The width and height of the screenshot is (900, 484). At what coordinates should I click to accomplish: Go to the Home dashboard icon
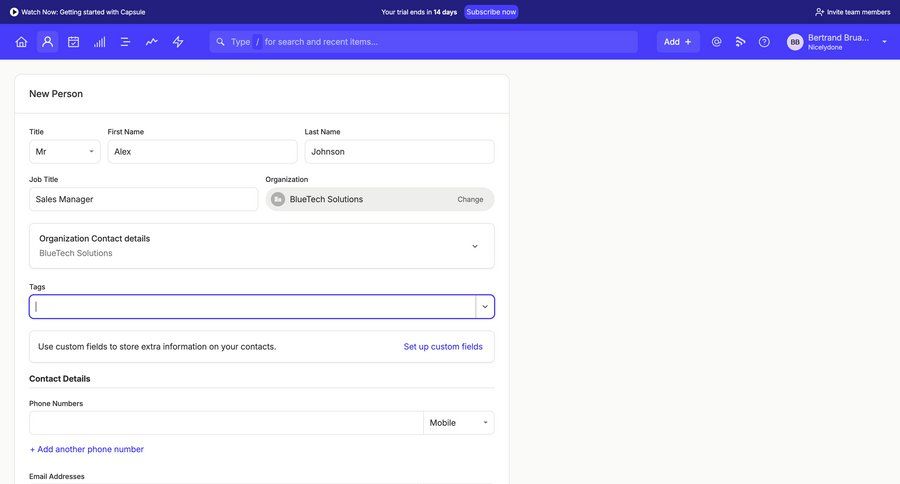click(21, 42)
